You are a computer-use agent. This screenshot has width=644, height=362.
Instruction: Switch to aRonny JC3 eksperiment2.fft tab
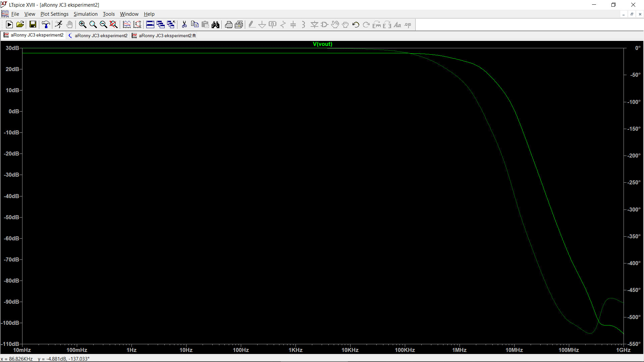[x=164, y=36]
